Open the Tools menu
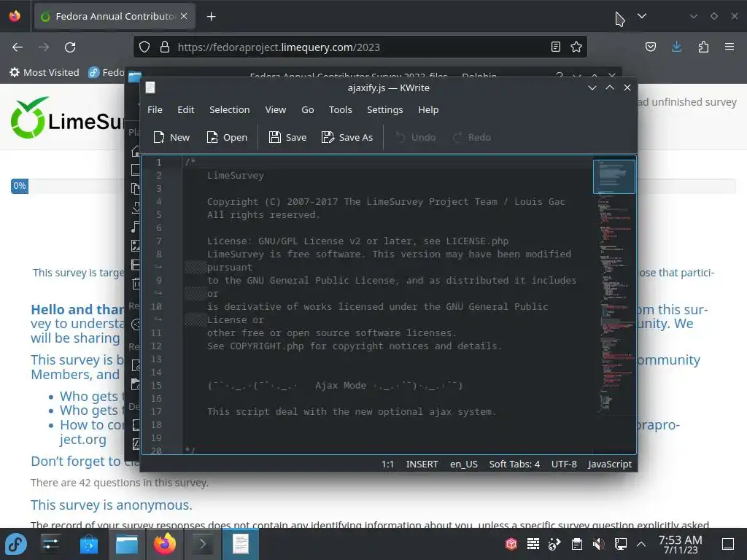This screenshot has width=747, height=560. 340,109
